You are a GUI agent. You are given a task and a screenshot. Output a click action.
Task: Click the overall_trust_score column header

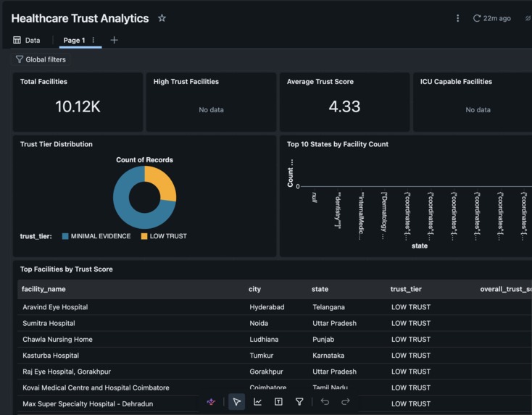tap(505, 289)
